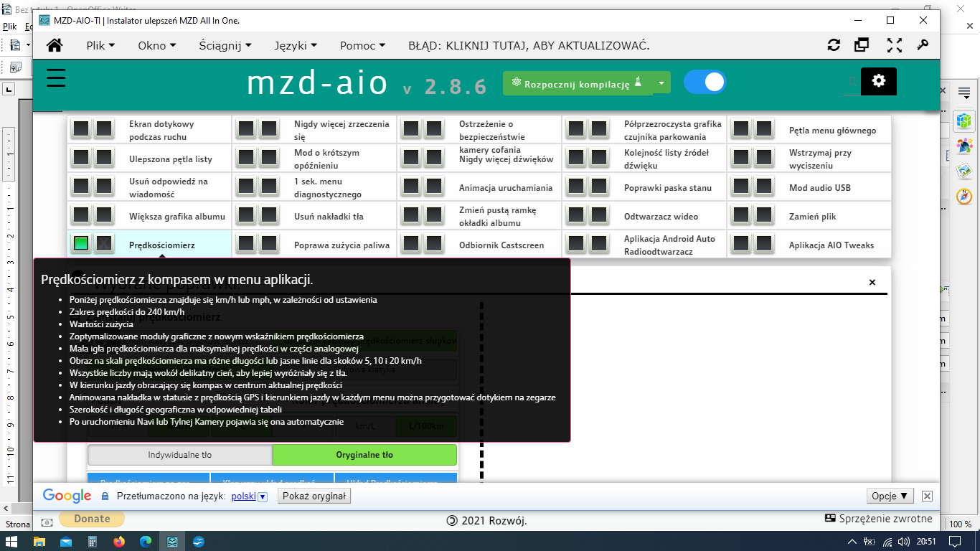Click the fullscreen arrows icon
The image size is (980, 551).
pos(894,45)
